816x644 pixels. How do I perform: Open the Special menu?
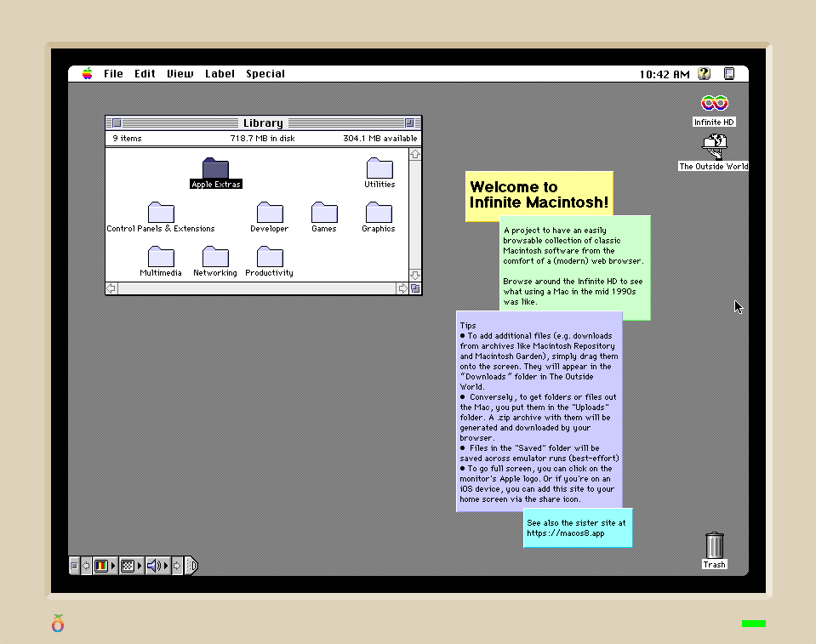click(x=265, y=74)
